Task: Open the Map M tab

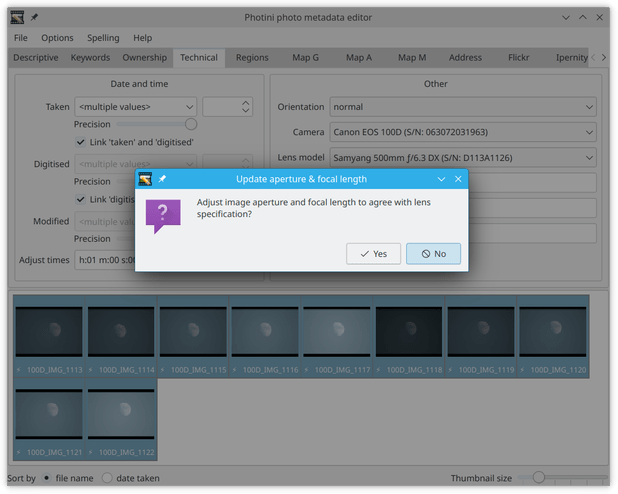Action: [412, 58]
